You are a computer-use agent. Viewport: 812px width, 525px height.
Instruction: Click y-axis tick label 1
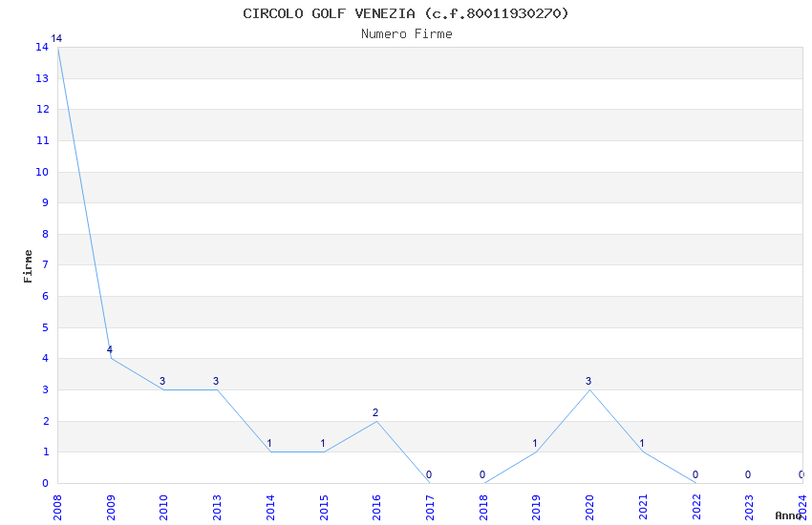click(x=46, y=452)
